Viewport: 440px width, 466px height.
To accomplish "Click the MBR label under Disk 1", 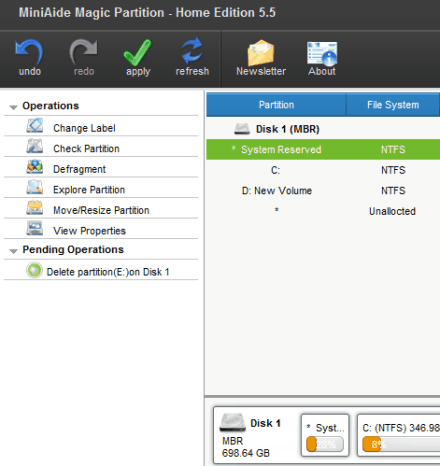I will [x=233, y=441].
